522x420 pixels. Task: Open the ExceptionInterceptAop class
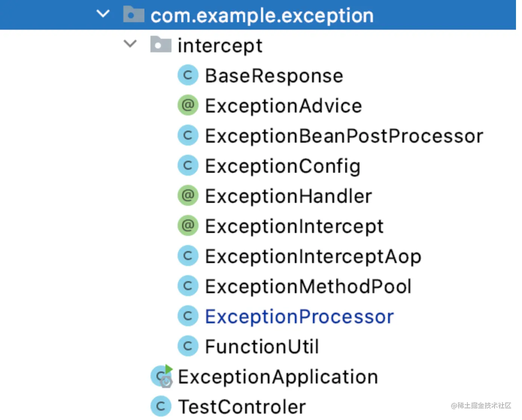(x=313, y=256)
